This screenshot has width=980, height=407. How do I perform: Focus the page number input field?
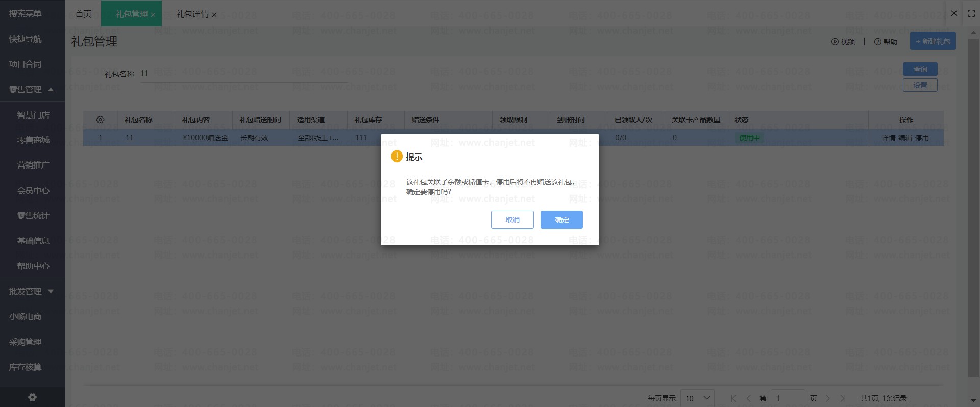coord(788,398)
